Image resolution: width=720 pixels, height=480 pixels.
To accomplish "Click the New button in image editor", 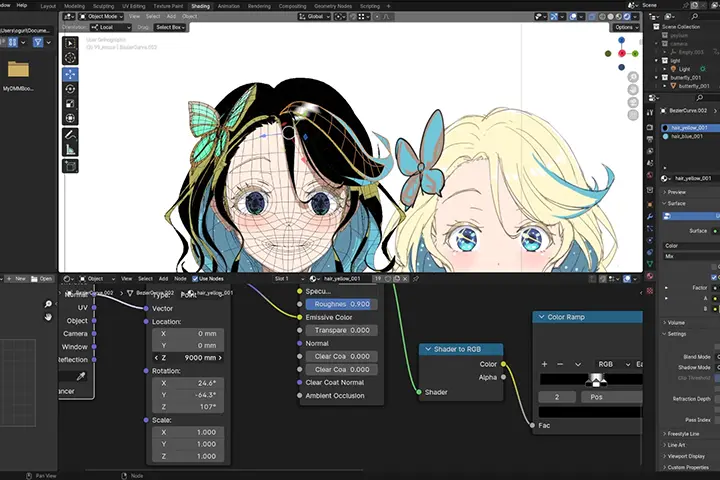I will pyautogui.click(x=17, y=279).
